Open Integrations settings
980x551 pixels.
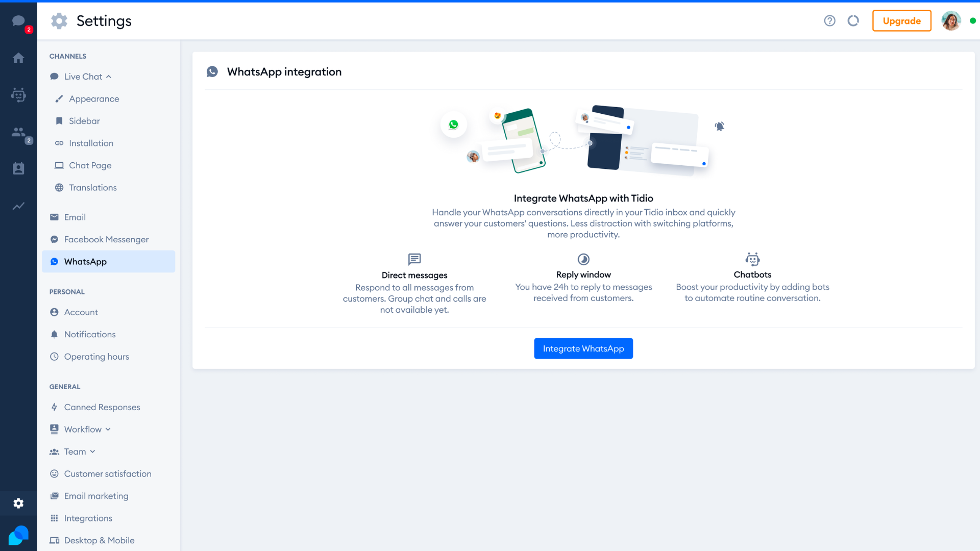pyautogui.click(x=88, y=518)
